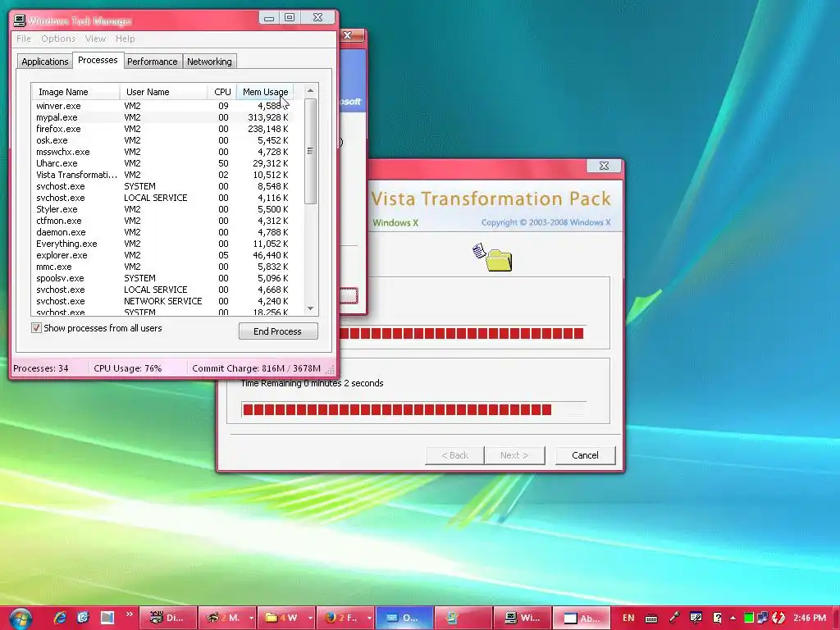This screenshot has height=630, width=840.
Task: Click the lower red progress bar in installer
Action: coord(413,409)
